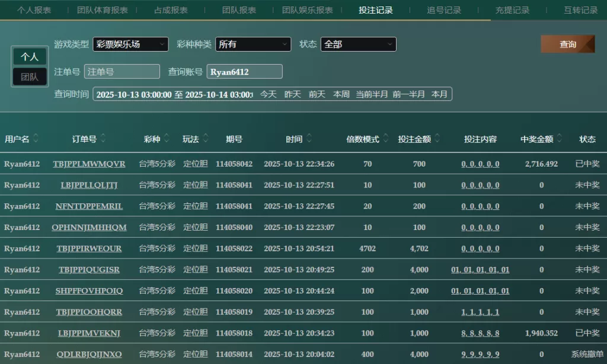
Task: Sort by 倍数模式 using its sort arrows
Action: coord(386,139)
